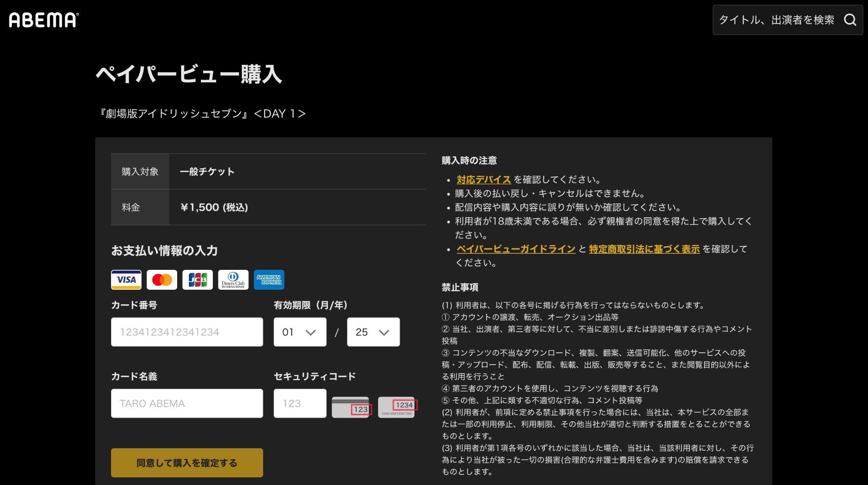Click the ¥1,500 (税込) price
868x485 pixels.
[x=214, y=207]
